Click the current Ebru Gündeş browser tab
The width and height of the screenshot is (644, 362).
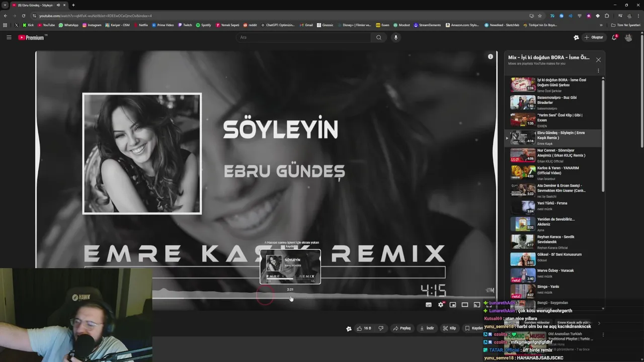[x=39, y=5]
